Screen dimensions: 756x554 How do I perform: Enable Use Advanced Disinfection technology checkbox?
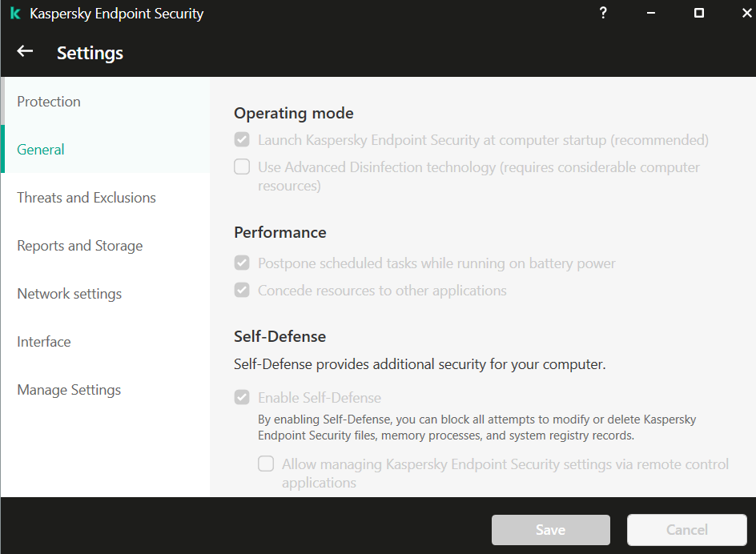[242, 167]
